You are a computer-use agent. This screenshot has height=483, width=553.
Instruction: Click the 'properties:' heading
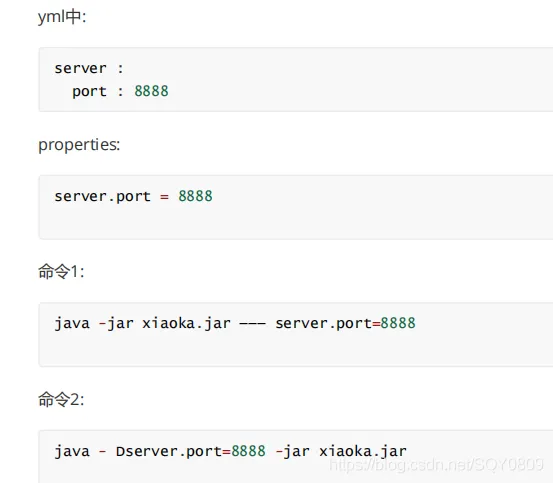point(79,145)
